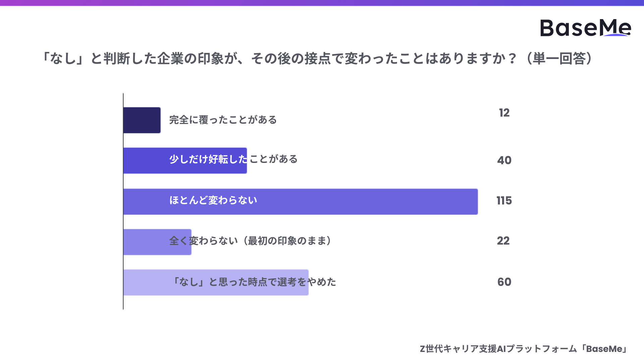Click the label text ほとんど変わらない
Viewport: 644px width, 362px height.
click(x=213, y=200)
